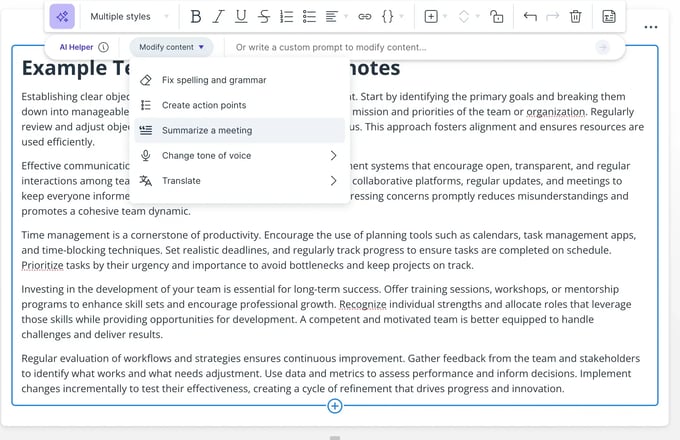The height and width of the screenshot is (440, 680).
Task: Choose Summarize a meeting
Action: tap(239, 130)
